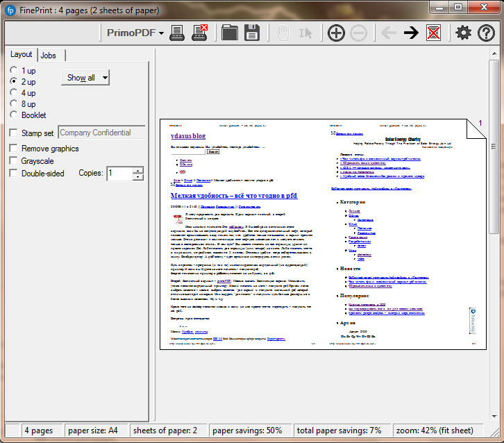Delete page using red X page icon
Image resolution: width=504 pixels, height=443 pixels.
pos(434,33)
